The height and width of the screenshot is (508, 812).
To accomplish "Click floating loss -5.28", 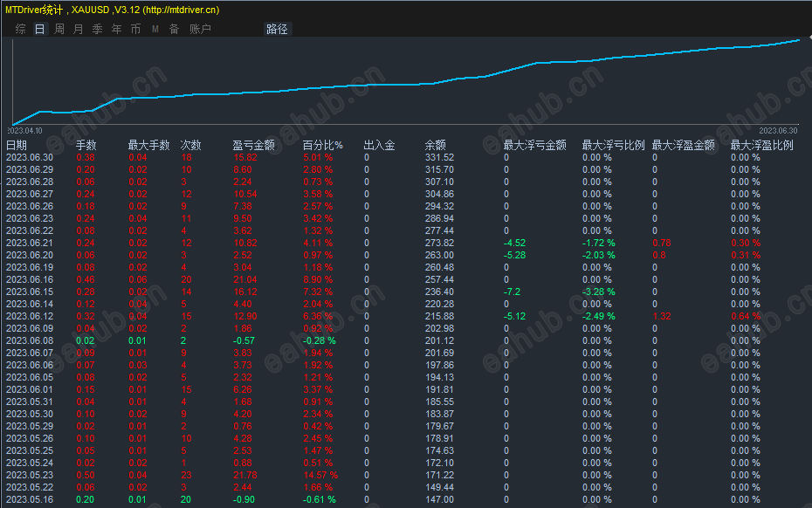I will pos(515,255).
